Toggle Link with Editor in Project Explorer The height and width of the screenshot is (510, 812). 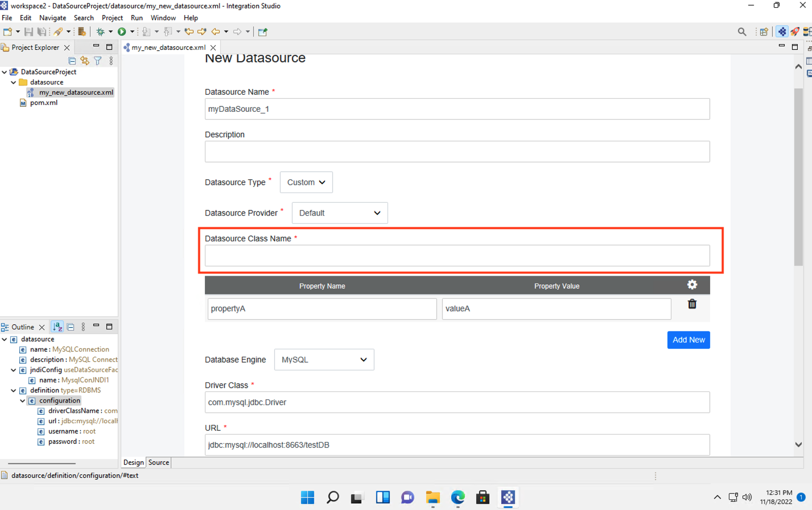(84, 61)
